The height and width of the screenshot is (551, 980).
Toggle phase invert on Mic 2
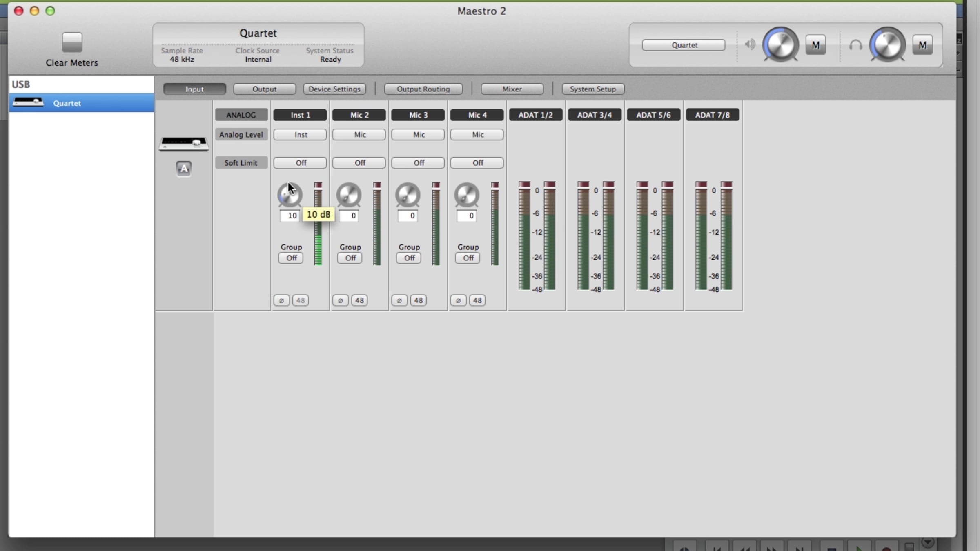pyautogui.click(x=340, y=300)
